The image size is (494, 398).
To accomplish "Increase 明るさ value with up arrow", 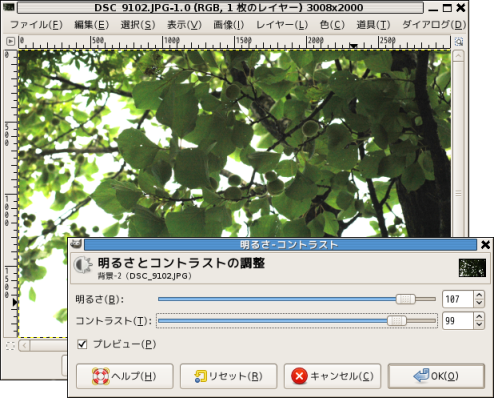I will pyautogui.click(x=479, y=295).
